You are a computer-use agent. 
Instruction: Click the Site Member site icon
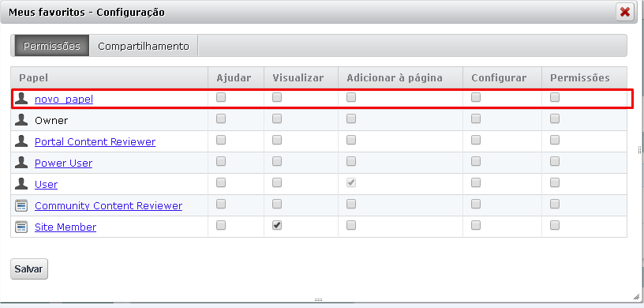point(21,227)
